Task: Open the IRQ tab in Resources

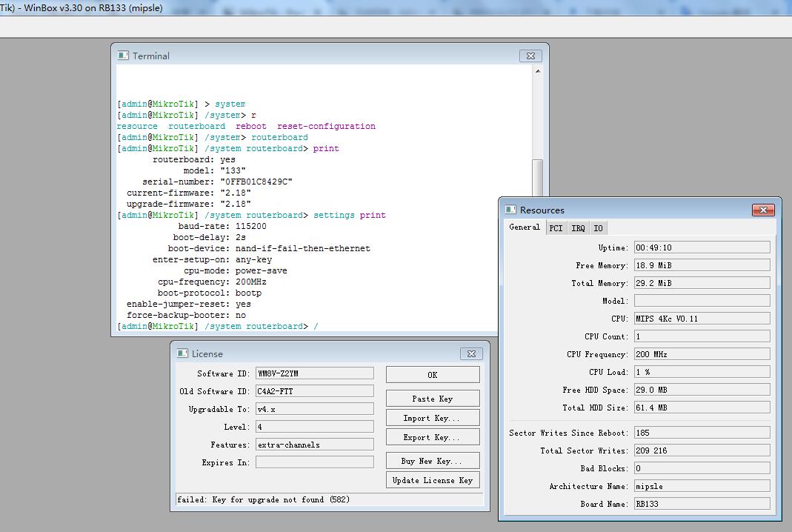Action: 578,228
